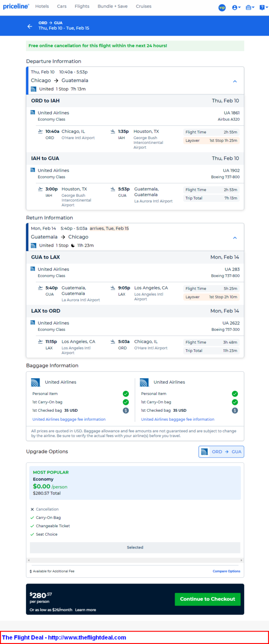This screenshot has width=269, height=644.
Task: Click right baggage United Airlines logo
Action: pos(145,382)
